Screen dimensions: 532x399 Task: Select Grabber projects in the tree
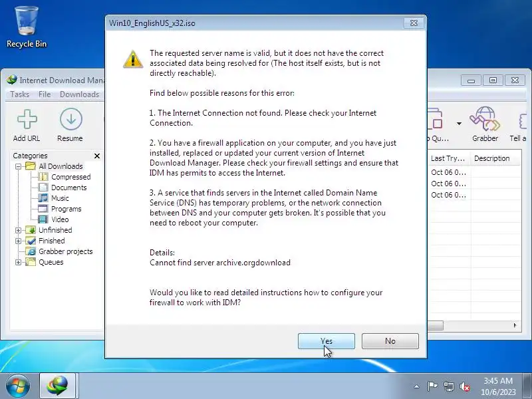click(x=65, y=251)
